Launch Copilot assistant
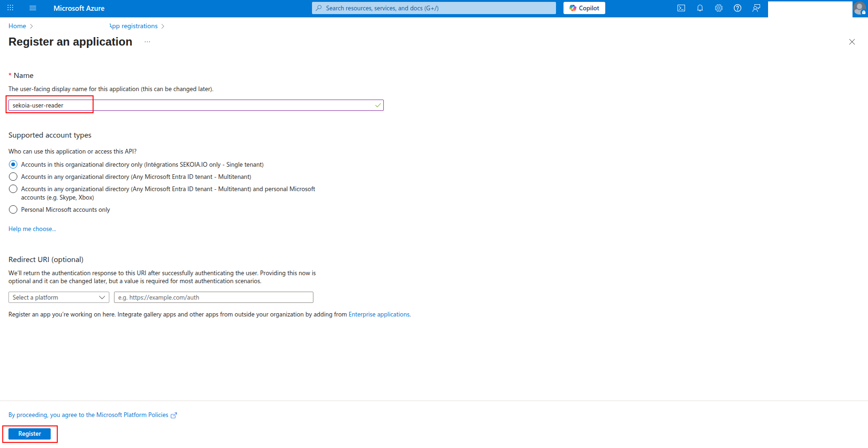 [x=584, y=8]
